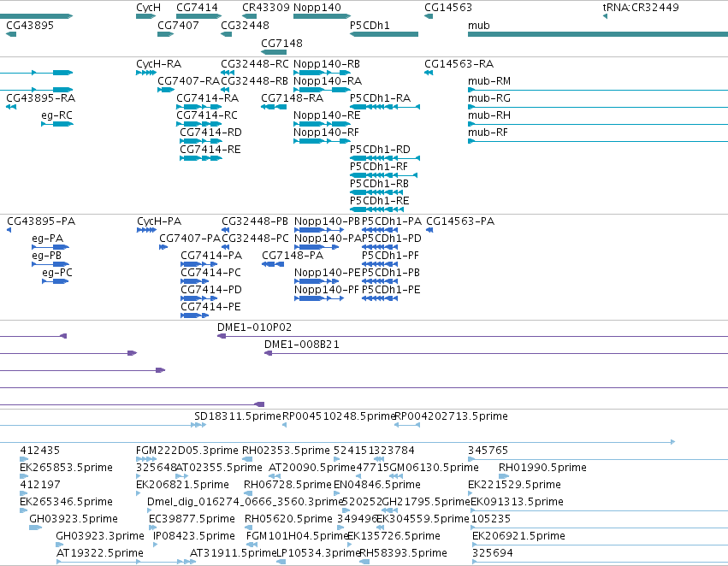Click transcript mub-RM
Screen dimensions: 728x566
[598, 90]
